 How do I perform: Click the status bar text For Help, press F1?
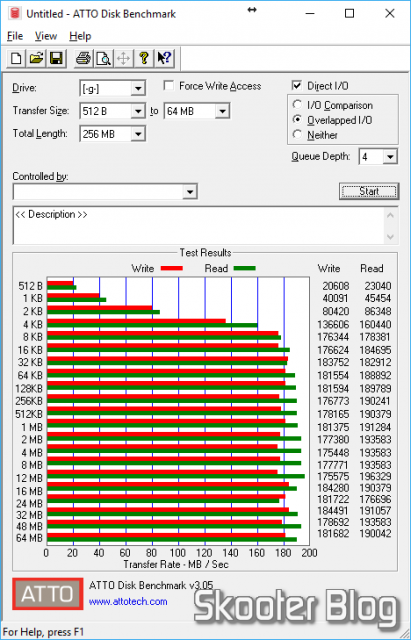(x=43, y=632)
